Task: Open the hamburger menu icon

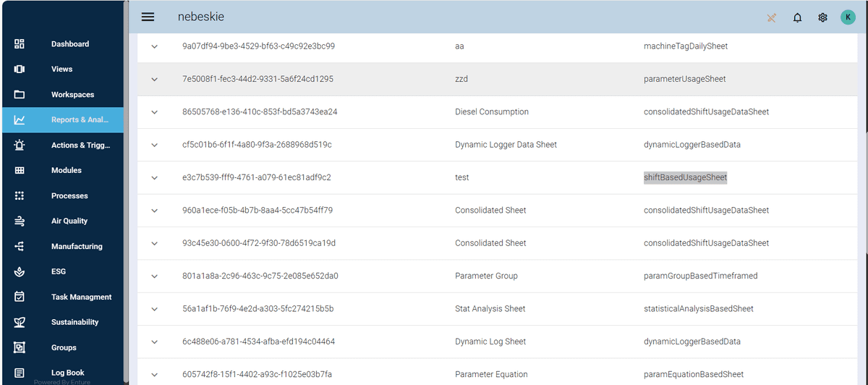Action: pos(148,17)
